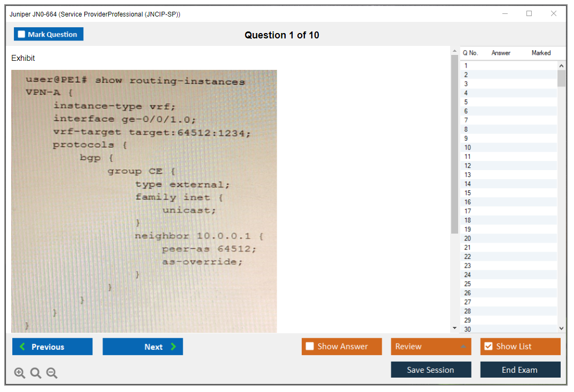This screenshot has width=574, height=392.
Task: Maximize the exam window
Action: point(529,14)
